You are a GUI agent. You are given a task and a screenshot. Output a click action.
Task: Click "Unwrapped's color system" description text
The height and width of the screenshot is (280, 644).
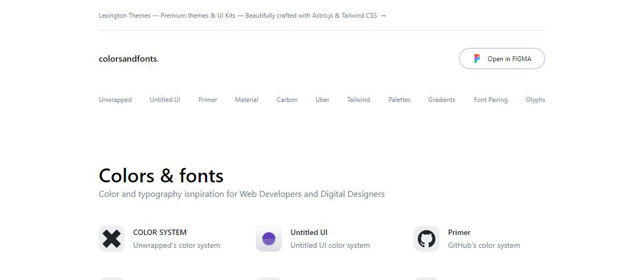coord(177,245)
